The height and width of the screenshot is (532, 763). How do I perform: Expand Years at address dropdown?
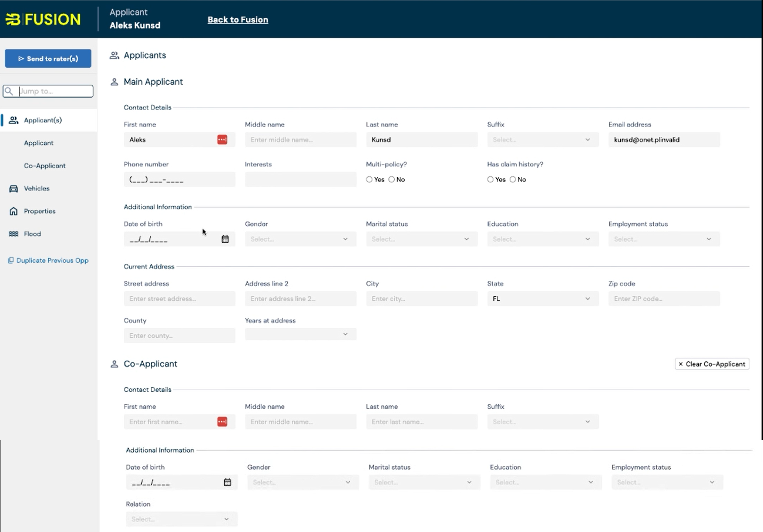pos(301,334)
